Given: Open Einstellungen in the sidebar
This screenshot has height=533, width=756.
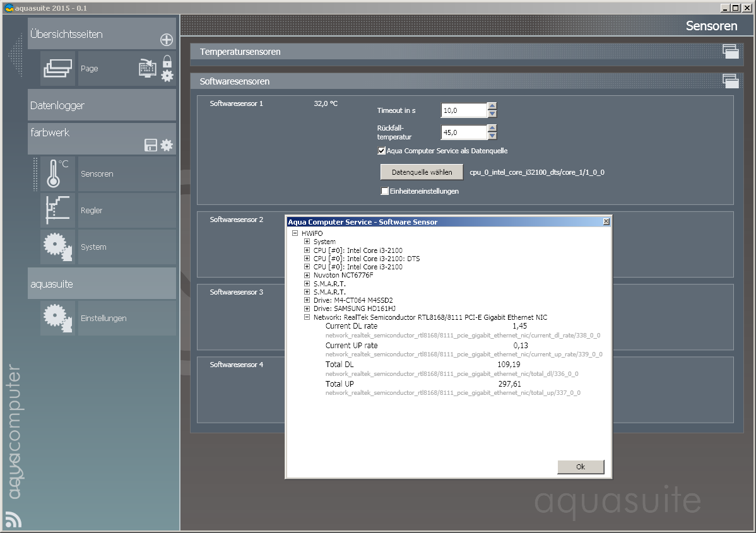Looking at the screenshot, I should point(127,318).
